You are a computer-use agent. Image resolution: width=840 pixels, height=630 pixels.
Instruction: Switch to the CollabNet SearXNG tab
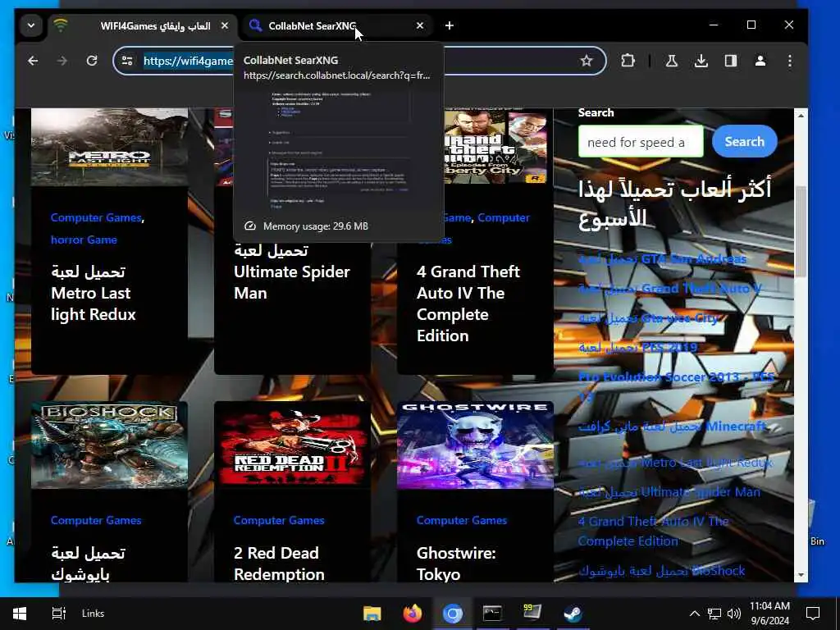(337, 25)
